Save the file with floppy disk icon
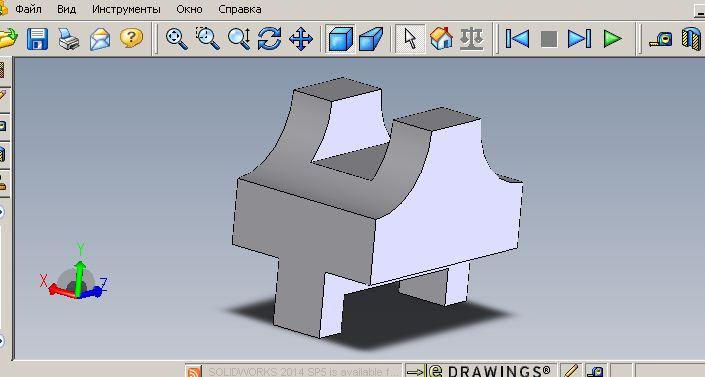 pyautogui.click(x=37, y=39)
